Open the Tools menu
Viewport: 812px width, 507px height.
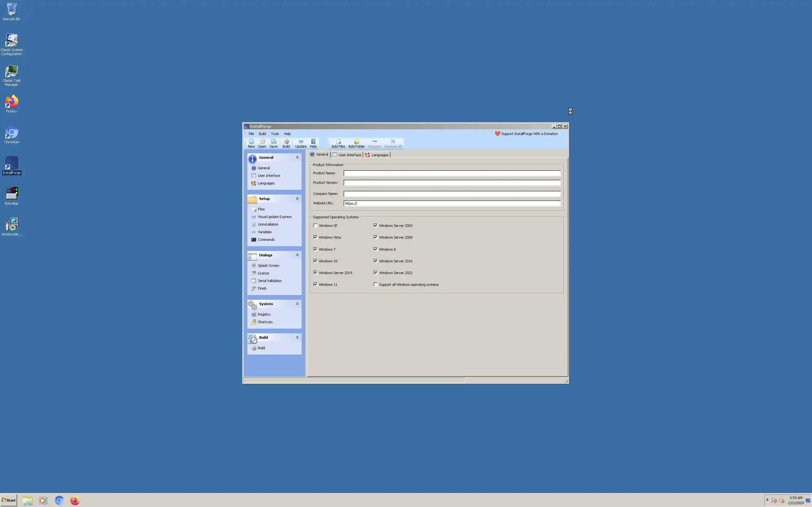tap(275, 133)
